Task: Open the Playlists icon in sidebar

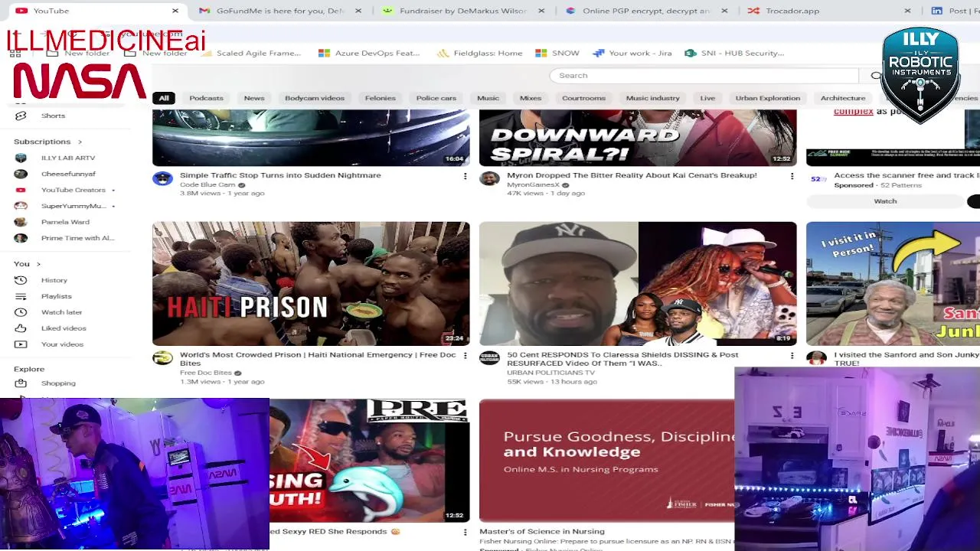Action: tap(21, 296)
